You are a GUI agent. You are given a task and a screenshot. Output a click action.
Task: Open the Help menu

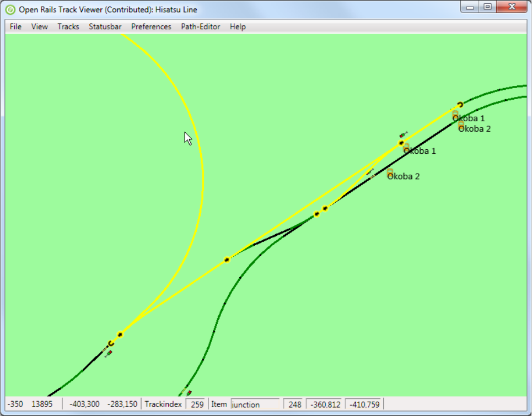(x=238, y=27)
